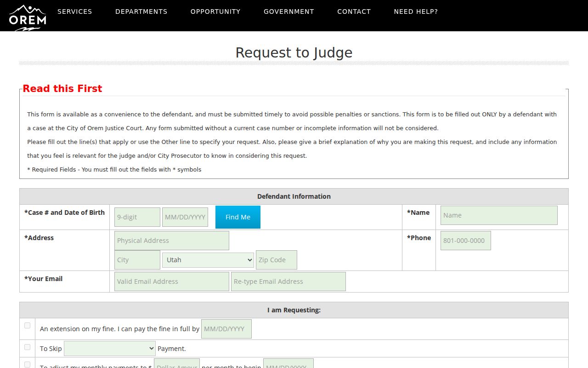This screenshot has width=588, height=368.
Task: Click the Find Me button
Action: tap(238, 217)
